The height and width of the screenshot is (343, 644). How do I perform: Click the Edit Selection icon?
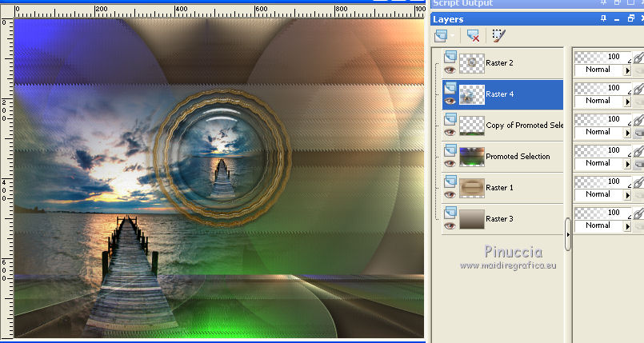pyautogui.click(x=498, y=36)
